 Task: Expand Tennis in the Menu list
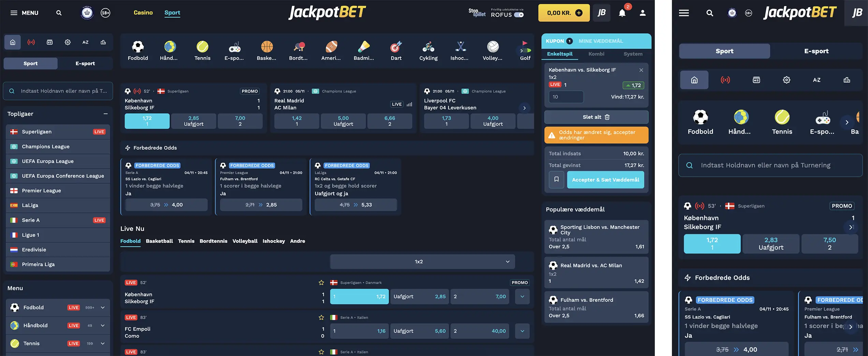(103, 344)
